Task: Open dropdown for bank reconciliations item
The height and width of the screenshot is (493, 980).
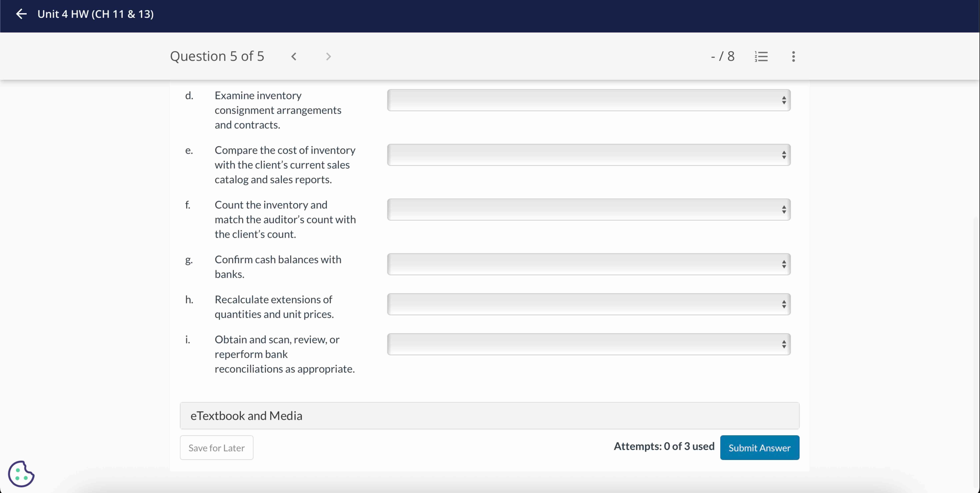Action: pyautogui.click(x=588, y=344)
